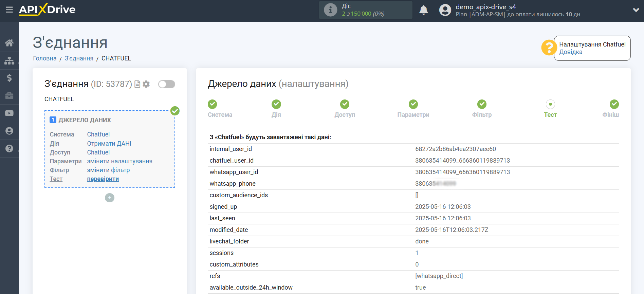Click livechat_folder value done
The image size is (644, 294).
point(422,241)
